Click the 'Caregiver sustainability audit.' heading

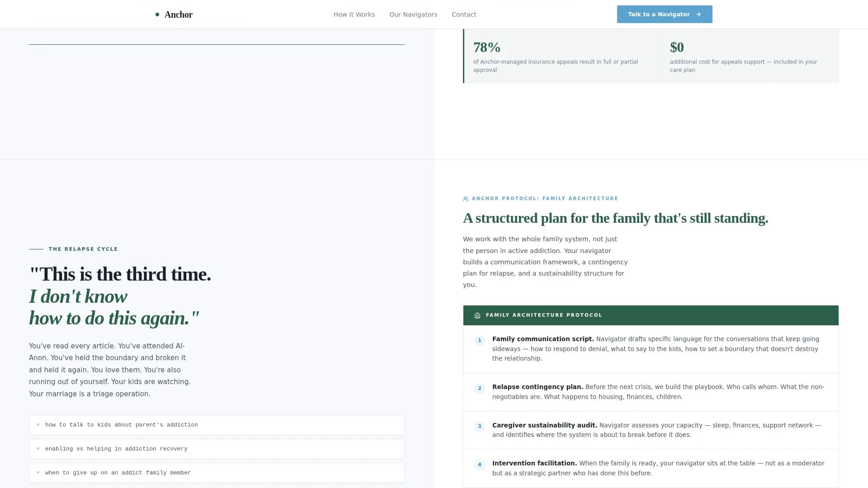point(545,425)
